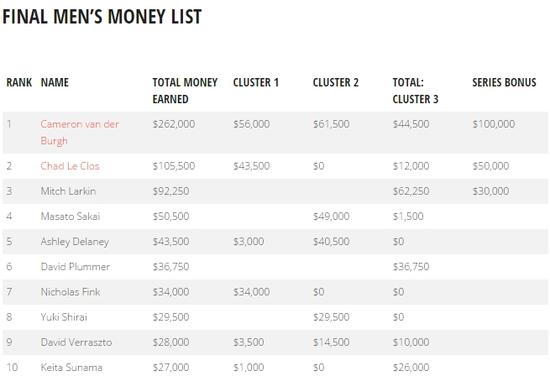Image resolution: width=550 pixels, height=376 pixels.
Task: Select the Mitch Larkin name cell
Action: tap(68, 191)
